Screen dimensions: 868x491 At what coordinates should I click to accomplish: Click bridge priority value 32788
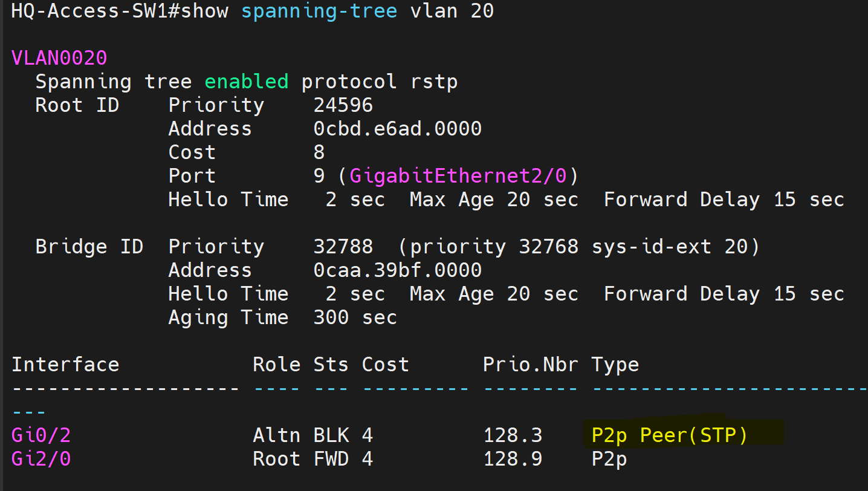click(x=343, y=247)
